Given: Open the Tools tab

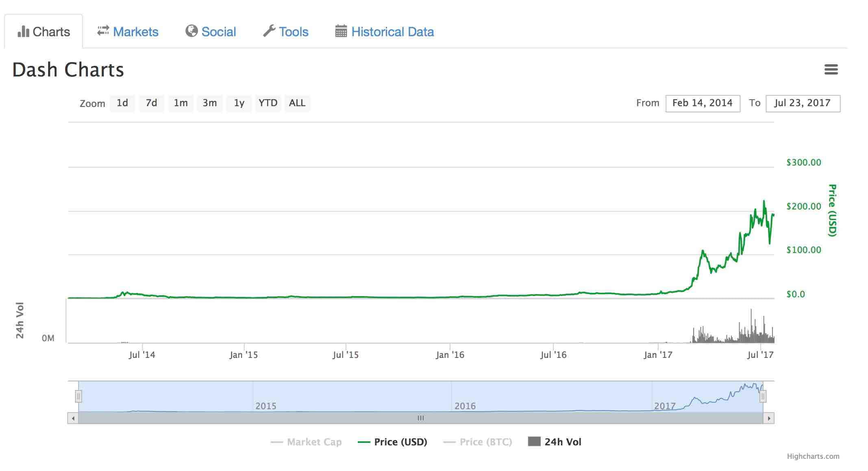Looking at the screenshot, I should click(286, 32).
